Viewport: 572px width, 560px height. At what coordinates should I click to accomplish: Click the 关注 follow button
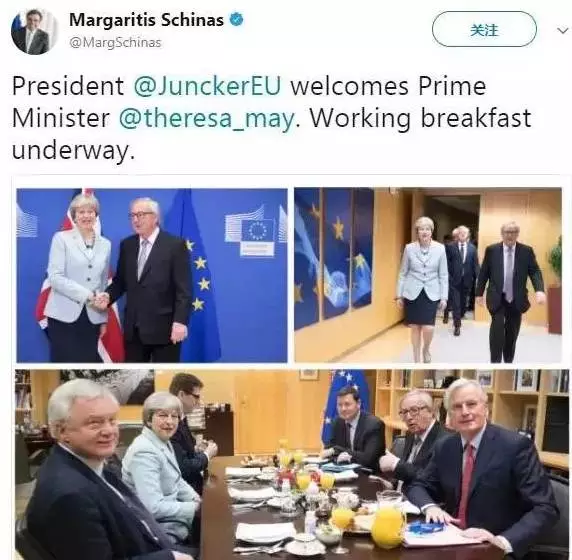pos(484,29)
